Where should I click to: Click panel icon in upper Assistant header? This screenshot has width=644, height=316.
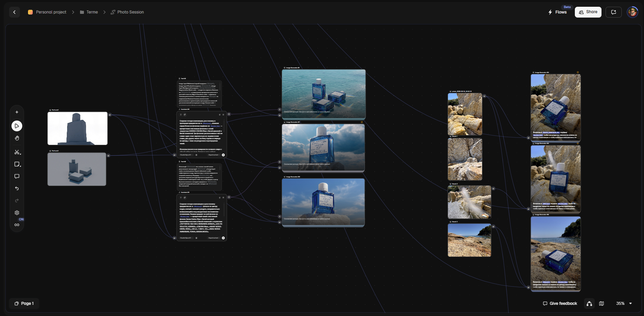coord(181,114)
